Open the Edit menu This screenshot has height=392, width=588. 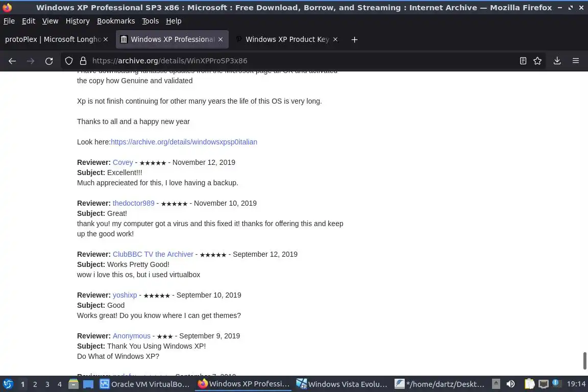29,21
